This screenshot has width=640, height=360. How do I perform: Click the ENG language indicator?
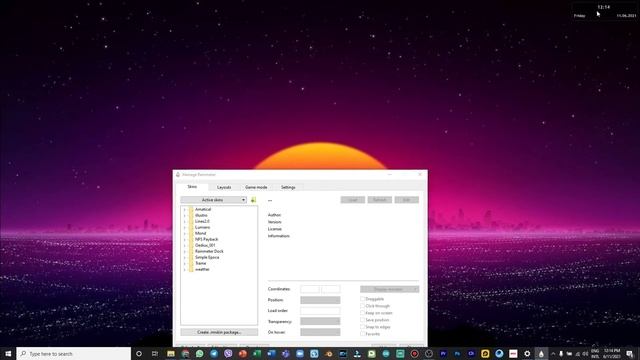[595, 353]
